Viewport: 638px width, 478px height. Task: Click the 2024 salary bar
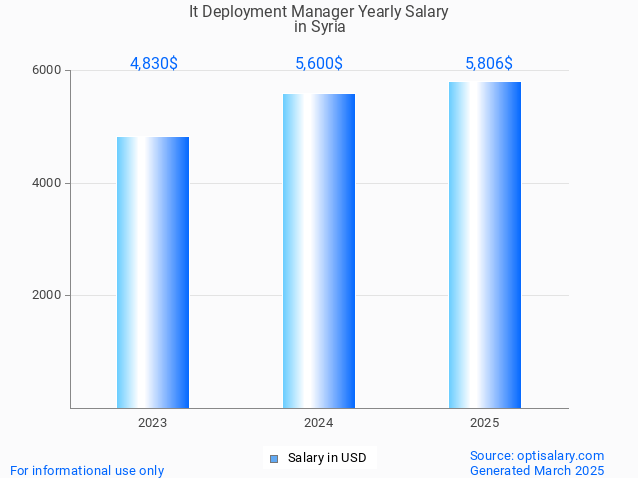pyautogui.click(x=319, y=251)
